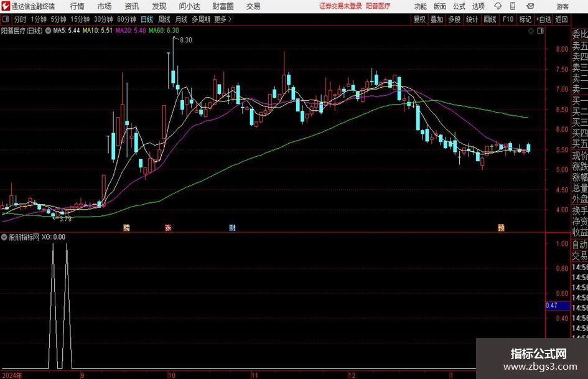Open sub-chart 股朋指标网 indicator settings icon

coord(4,237)
